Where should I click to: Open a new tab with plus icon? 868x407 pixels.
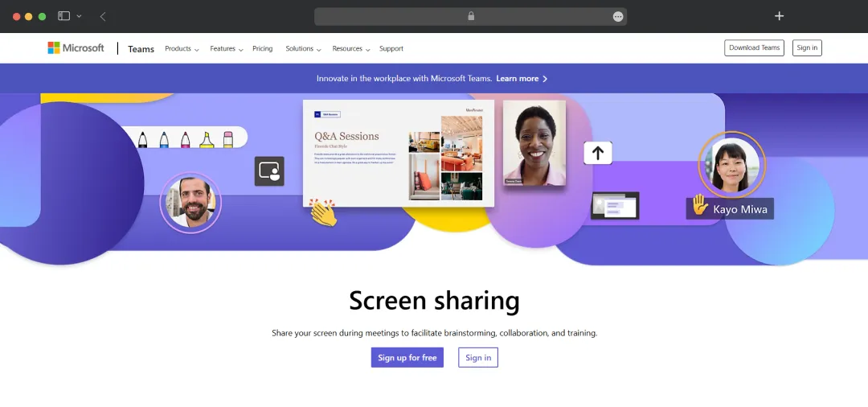point(779,16)
